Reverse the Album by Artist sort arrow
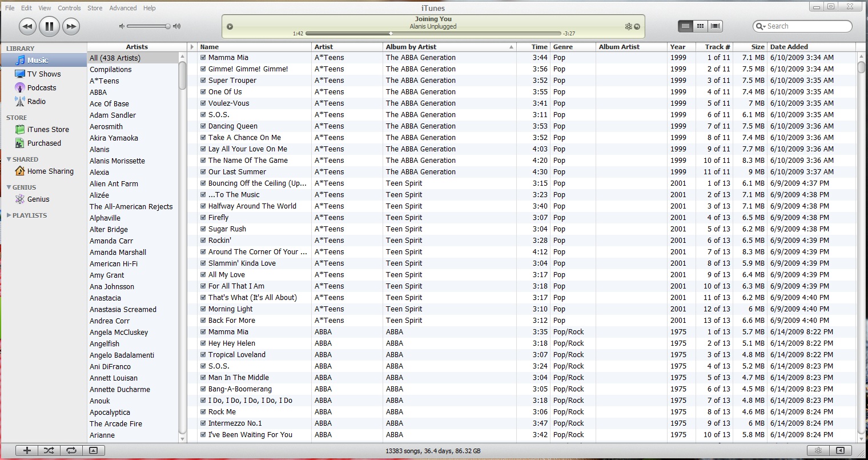 (x=511, y=47)
